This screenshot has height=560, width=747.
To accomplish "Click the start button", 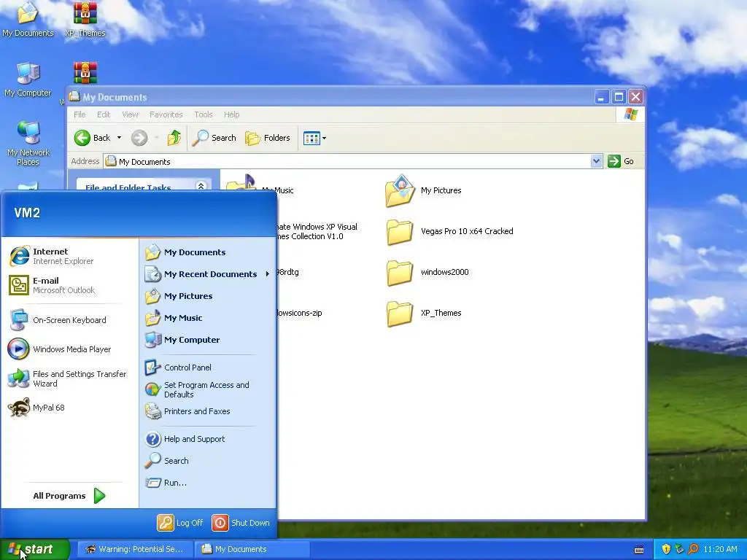I will tap(34, 549).
